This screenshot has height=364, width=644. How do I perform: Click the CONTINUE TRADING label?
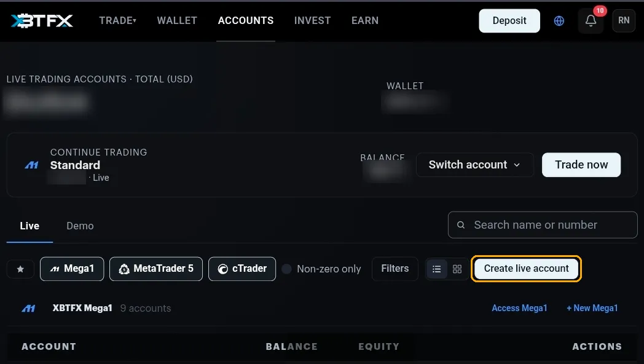98,152
